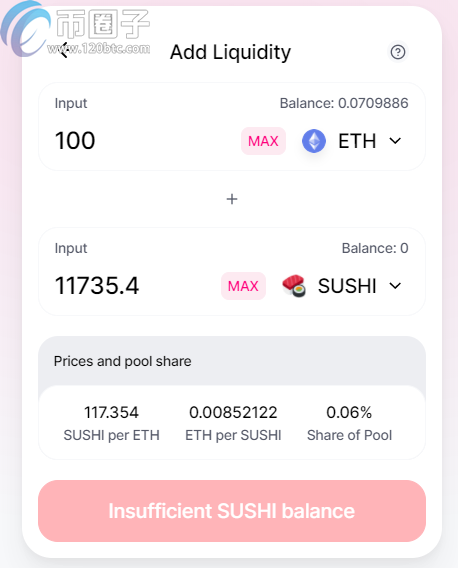Click the ETH Balance 0.0709886 text
Screen dimensions: 458x568
tap(344, 103)
